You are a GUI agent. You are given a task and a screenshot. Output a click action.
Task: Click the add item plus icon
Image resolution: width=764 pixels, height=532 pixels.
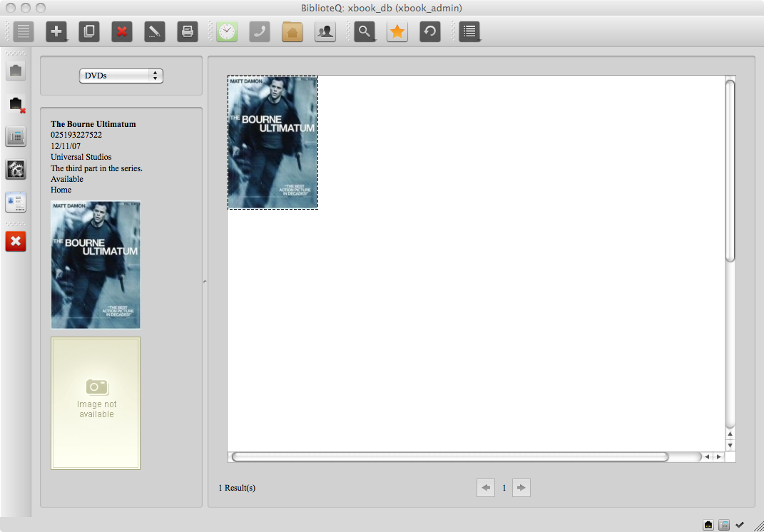tap(56, 31)
